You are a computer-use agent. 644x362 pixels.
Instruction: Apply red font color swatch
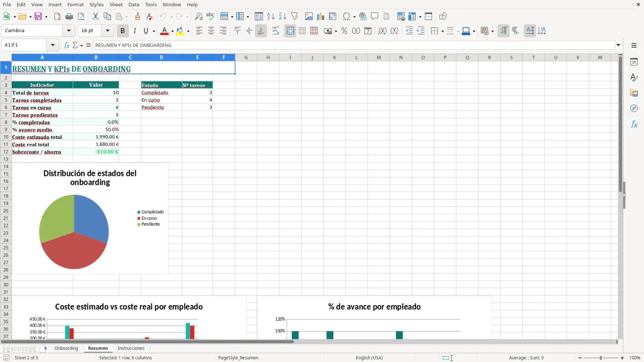coord(164,31)
